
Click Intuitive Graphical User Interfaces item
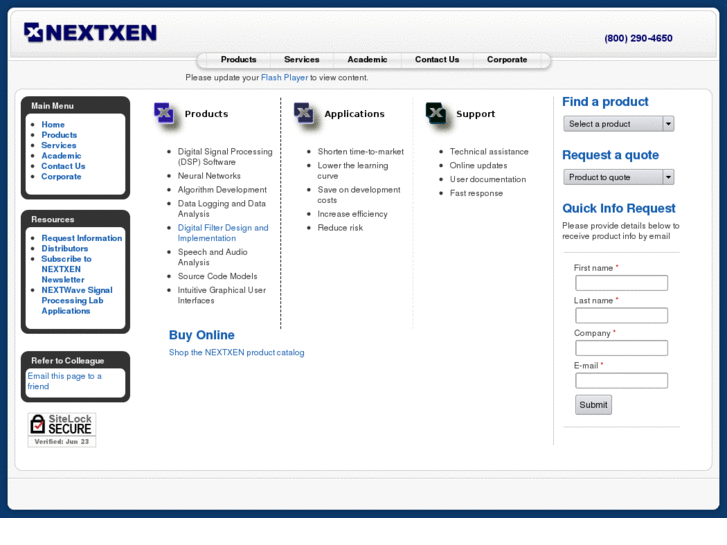click(x=222, y=295)
